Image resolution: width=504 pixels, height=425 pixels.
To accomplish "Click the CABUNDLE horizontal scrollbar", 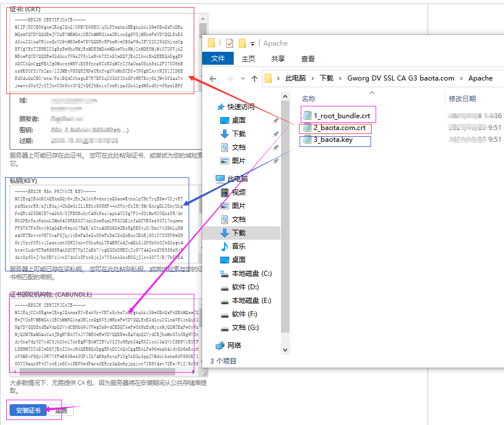I will pos(97,372).
